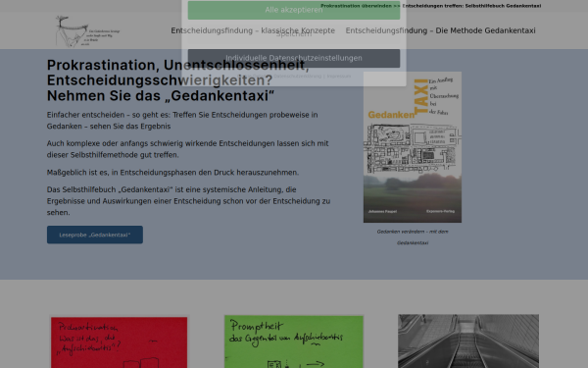The image size is (588, 368).
Task: Open the Impressum link in cookie dialog
Action: [x=339, y=76]
